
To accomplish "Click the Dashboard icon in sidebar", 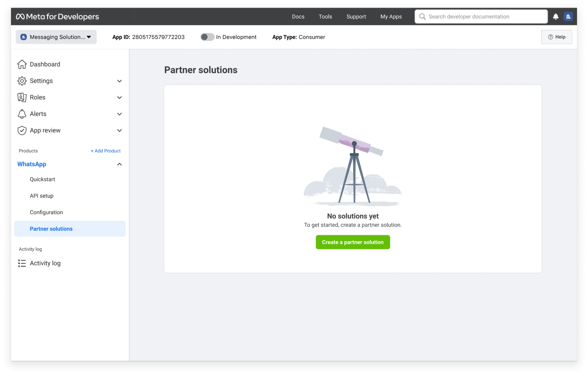I will tap(22, 64).
